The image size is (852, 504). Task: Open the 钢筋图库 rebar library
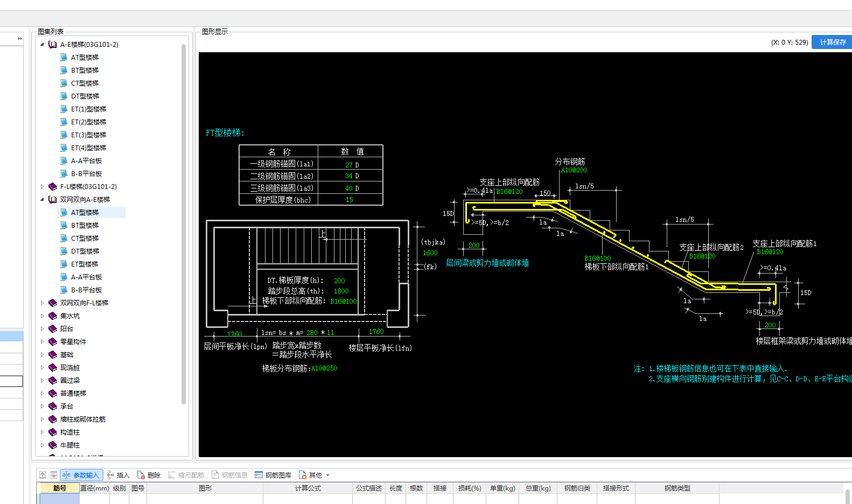274,475
